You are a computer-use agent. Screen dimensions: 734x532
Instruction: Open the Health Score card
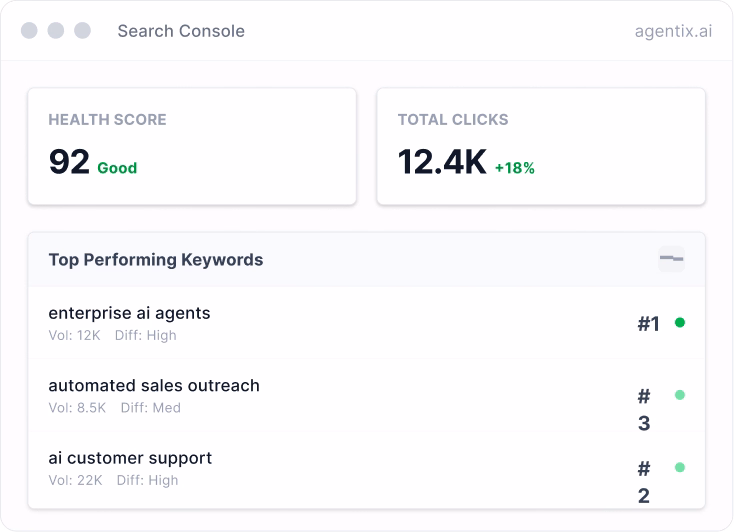[192, 146]
